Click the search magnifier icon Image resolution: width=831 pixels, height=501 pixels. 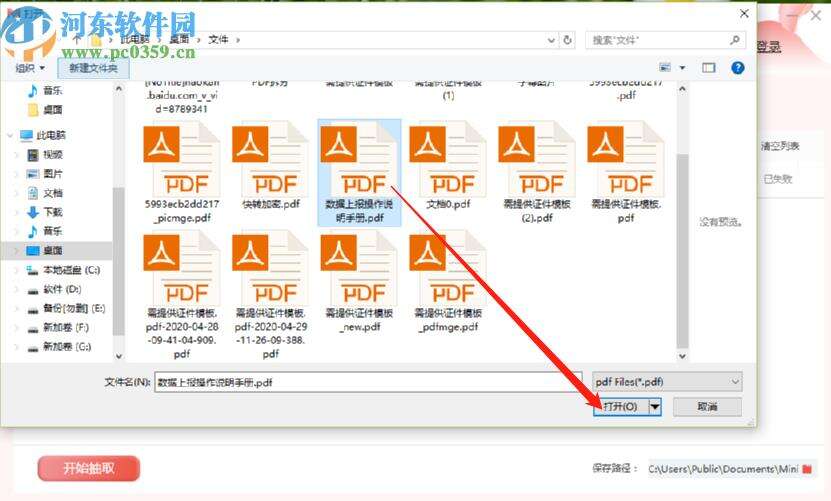pos(735,40)
